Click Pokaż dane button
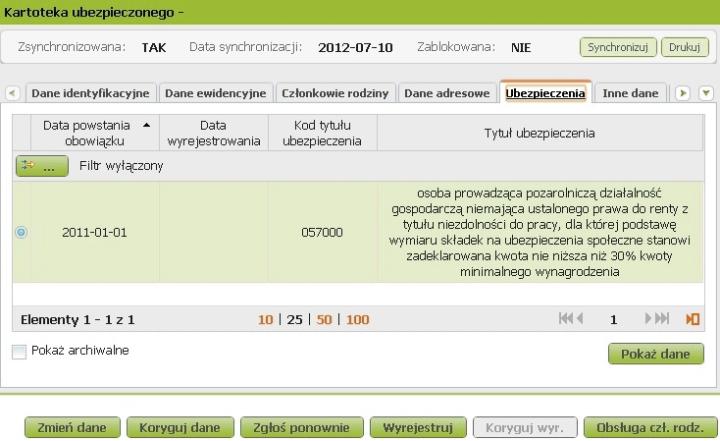720x441 pixels. pyautogui.click(x=655, y=354)
